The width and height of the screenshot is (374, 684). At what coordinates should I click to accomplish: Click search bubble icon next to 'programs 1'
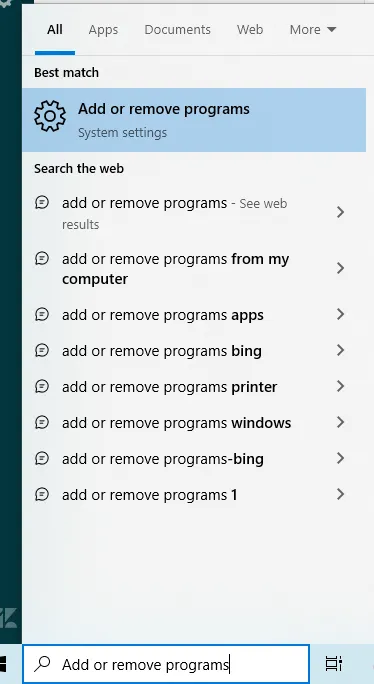(42, 494)
